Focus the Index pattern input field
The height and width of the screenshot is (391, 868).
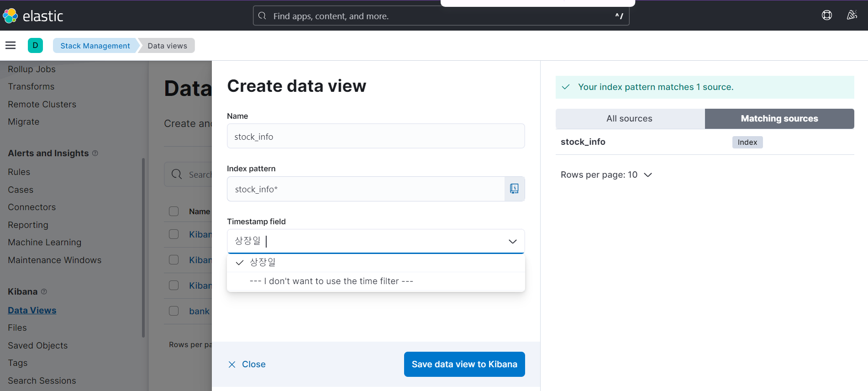pyautogui.click(x=366, y=189)
